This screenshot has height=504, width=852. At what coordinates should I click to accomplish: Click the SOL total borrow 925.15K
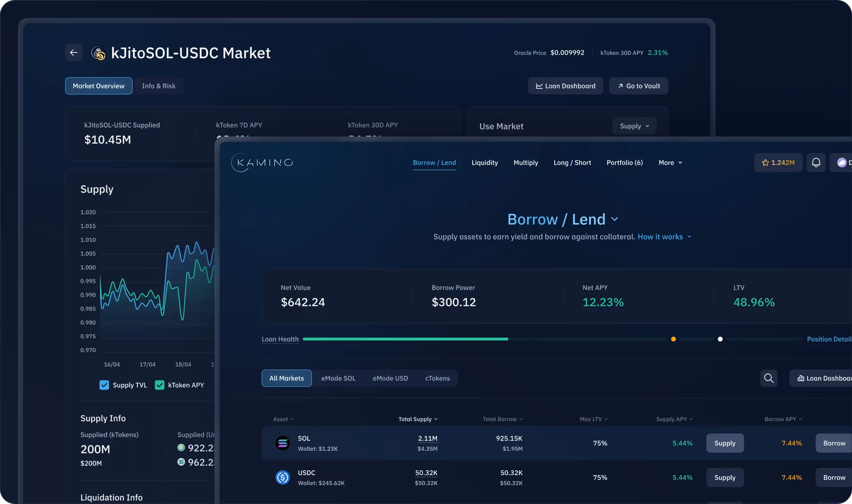(x=509, y=438)
